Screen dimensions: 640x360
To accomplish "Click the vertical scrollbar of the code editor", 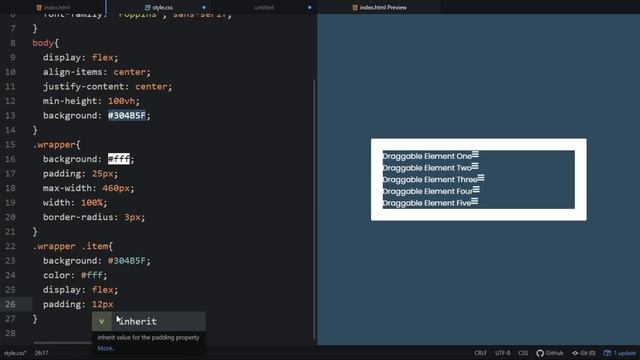I will pyautogui.click(x=314, y=208).
